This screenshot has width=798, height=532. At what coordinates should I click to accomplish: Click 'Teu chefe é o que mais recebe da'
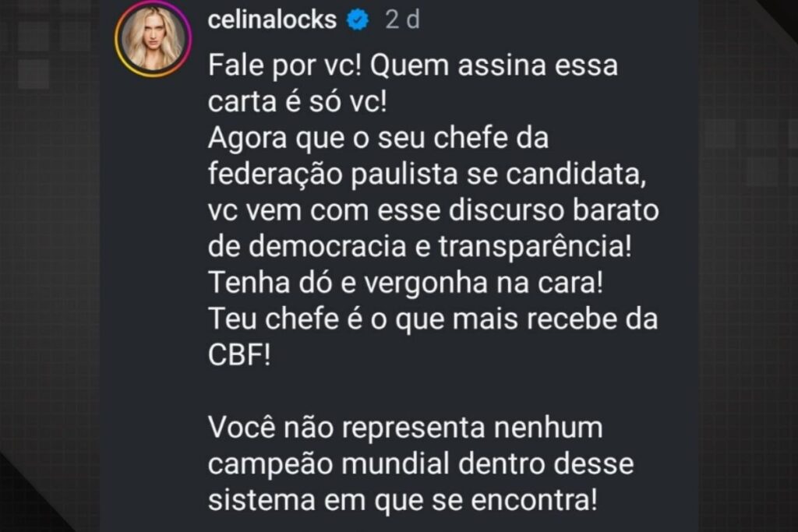coord(433,319)
